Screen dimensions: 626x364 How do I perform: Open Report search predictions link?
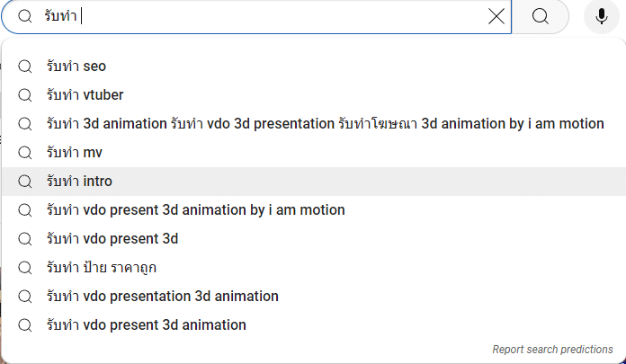552,349
